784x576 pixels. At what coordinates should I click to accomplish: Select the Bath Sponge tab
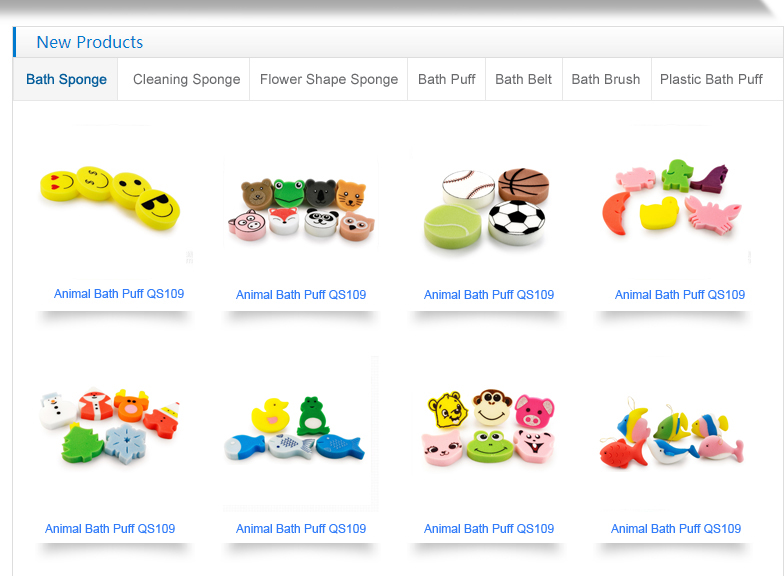(x=66, y=80)
